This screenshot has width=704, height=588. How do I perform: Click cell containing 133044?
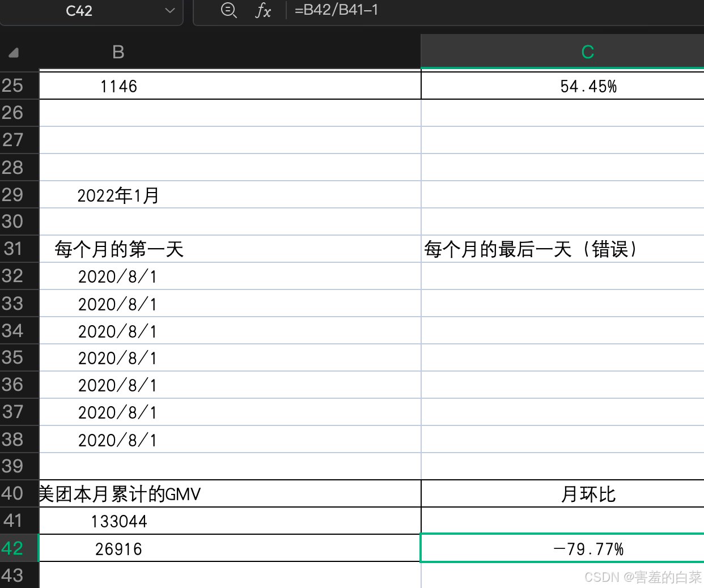pos(230,521)
